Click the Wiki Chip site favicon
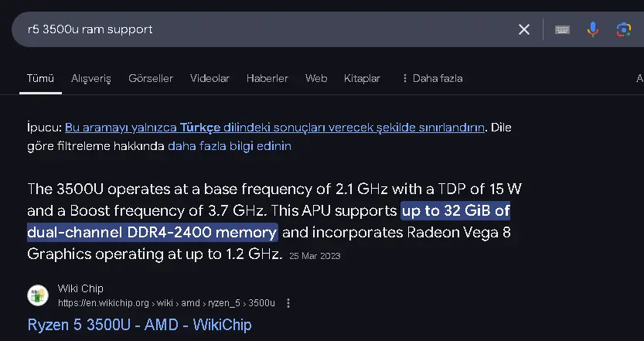Viewport: 644px width, 341px height. (x=38, y=295)
